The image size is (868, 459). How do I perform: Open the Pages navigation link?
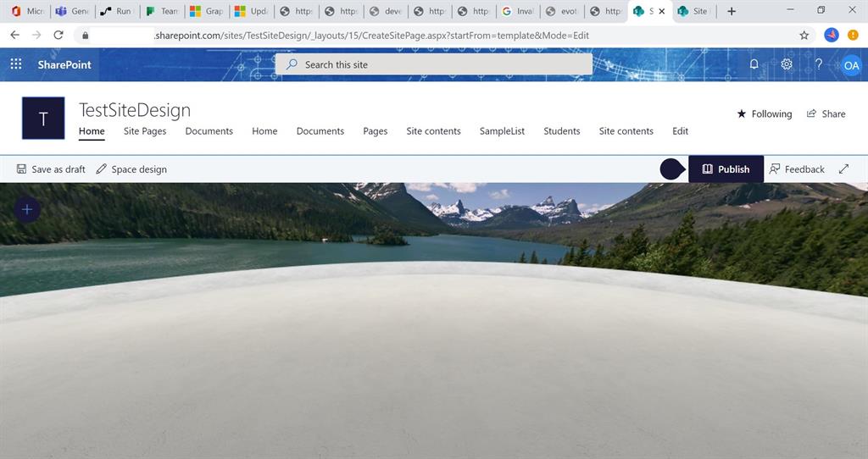tap(376, 131)
